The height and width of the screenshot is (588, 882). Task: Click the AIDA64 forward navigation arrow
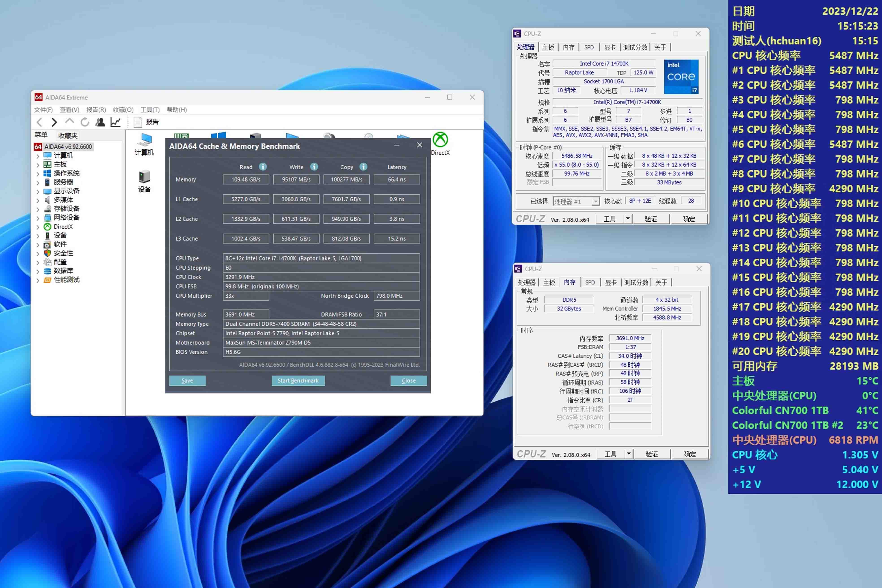[54, 122]
